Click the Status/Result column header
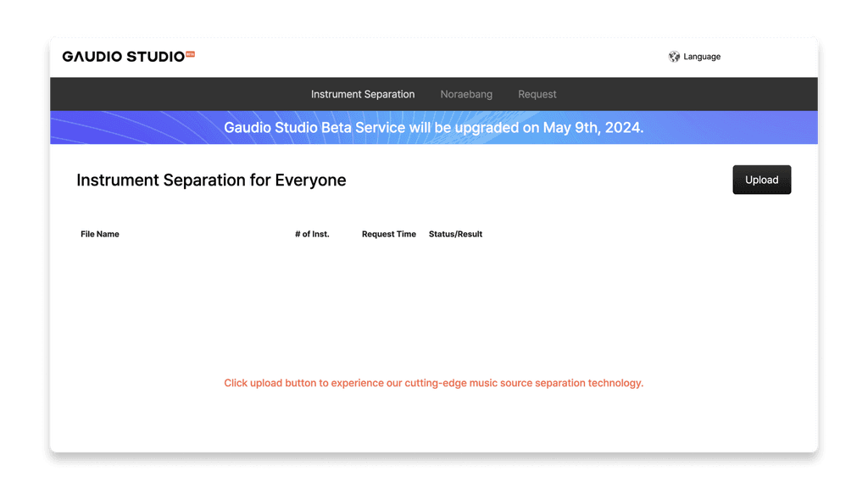Screen dimensions: 868x488 click(x=455, y=234)
